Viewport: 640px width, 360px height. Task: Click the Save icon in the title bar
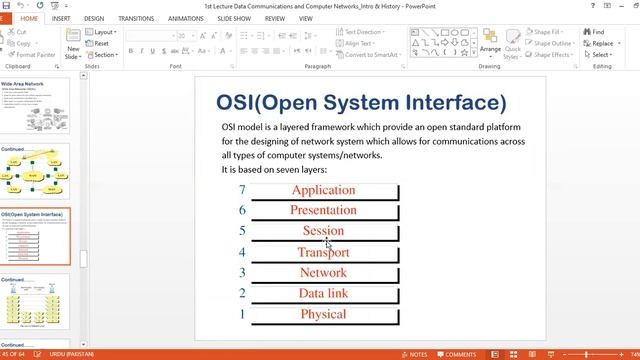6,5
